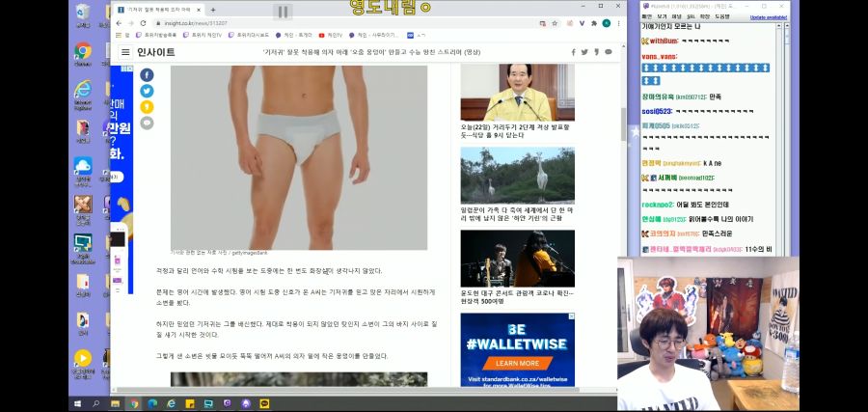Open the Chrome profile avatar
This screenshot has width=868, height=412.
pyautogui.click(x=607, y=23)
